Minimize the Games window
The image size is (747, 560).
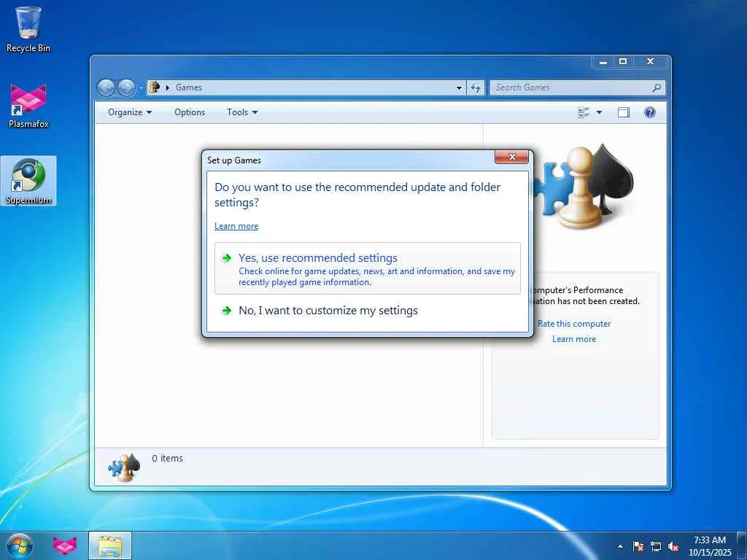603,61
